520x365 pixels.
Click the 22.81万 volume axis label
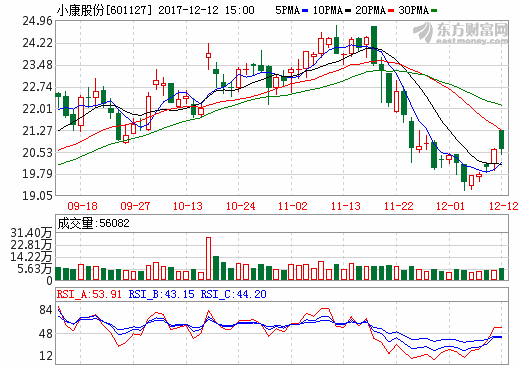coord(31,245)
